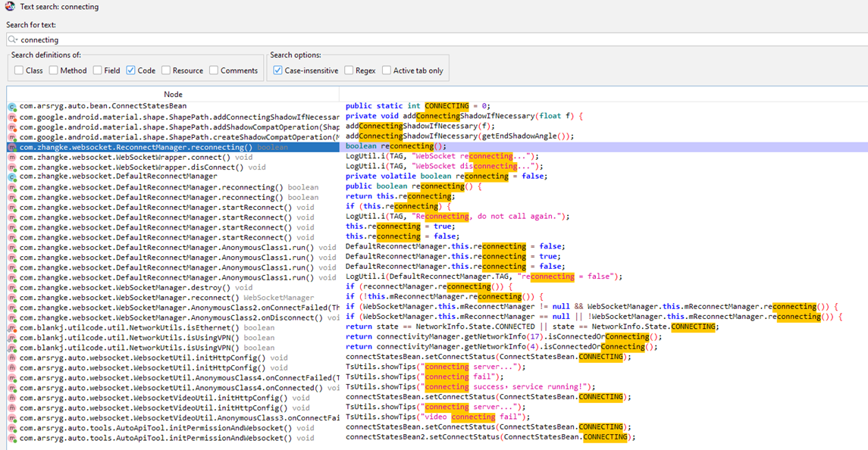Click the jadx app icon in title bar
Image resolution: width=868 pixels, height=450 pixels.
click(x=10, y=7)
